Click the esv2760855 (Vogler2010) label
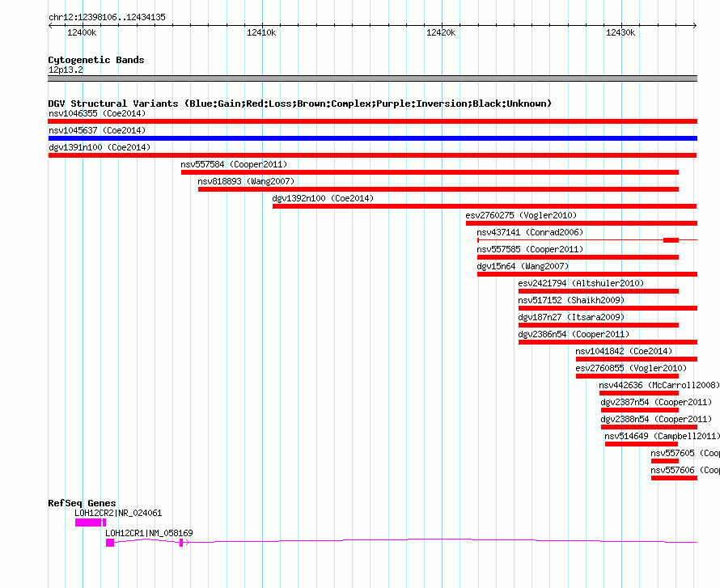 pos(631,368)
